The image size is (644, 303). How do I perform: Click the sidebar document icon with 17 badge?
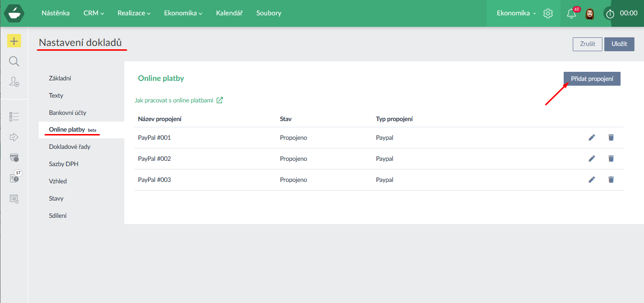pyautogui.click(x=14, y=178)
